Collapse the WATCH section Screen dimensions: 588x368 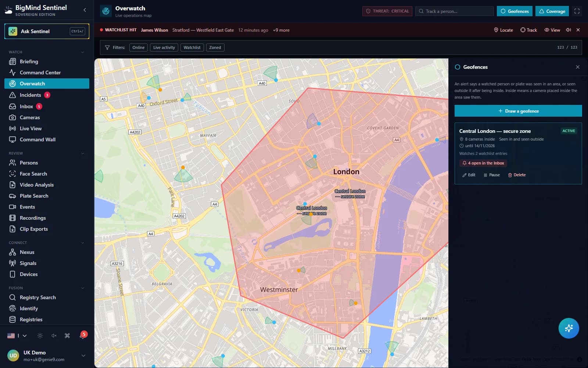(x=83, y=52)
